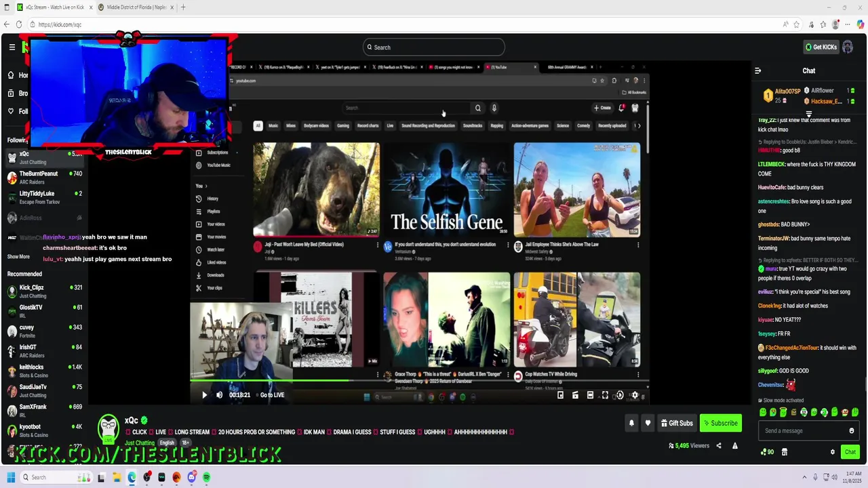
Task: Reload the Kick page
Action: point(19,24)
